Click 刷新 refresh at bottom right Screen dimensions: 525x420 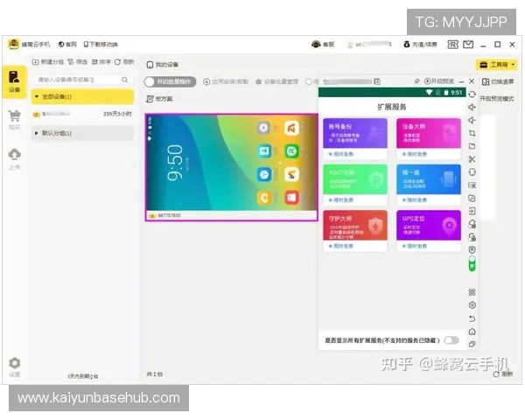point(503,374)
